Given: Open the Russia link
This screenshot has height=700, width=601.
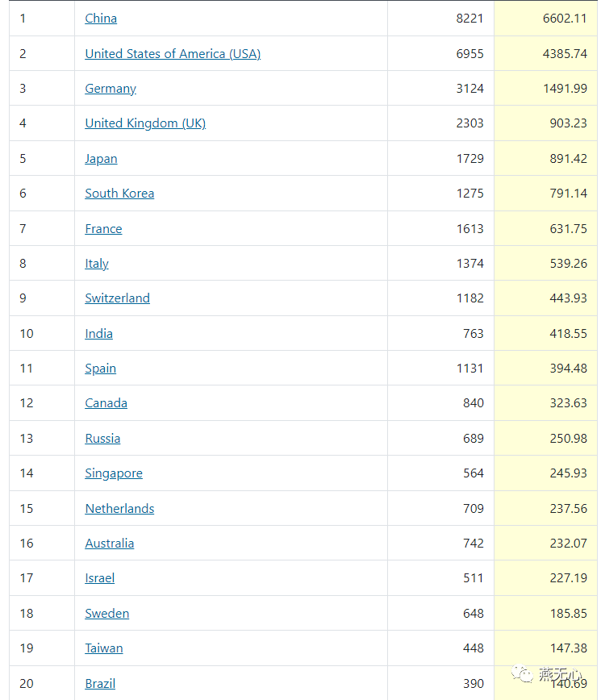Looking at the screenshot, I should click(102, 439).
